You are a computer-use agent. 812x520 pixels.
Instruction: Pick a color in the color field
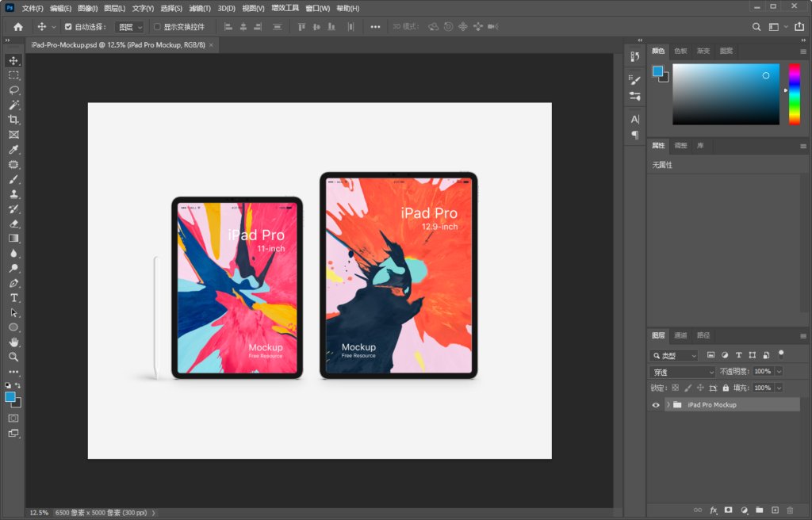[x=726, y=94]
